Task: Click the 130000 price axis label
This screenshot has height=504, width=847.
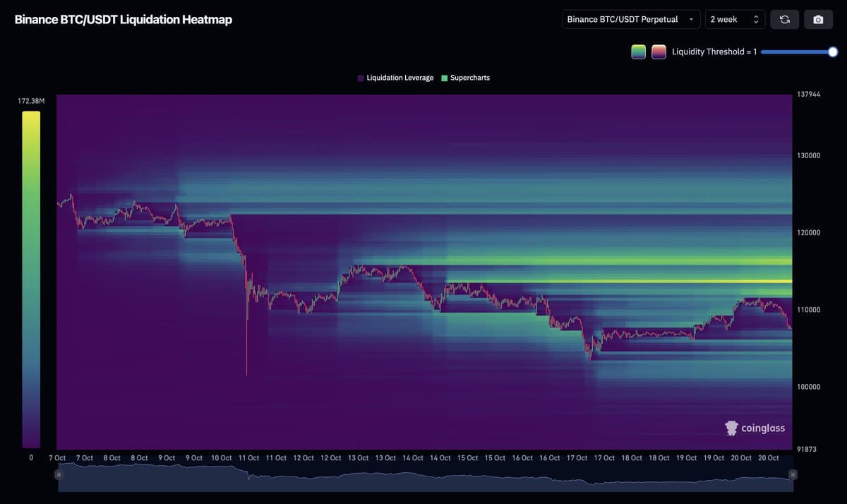Action: click(808, 155)
